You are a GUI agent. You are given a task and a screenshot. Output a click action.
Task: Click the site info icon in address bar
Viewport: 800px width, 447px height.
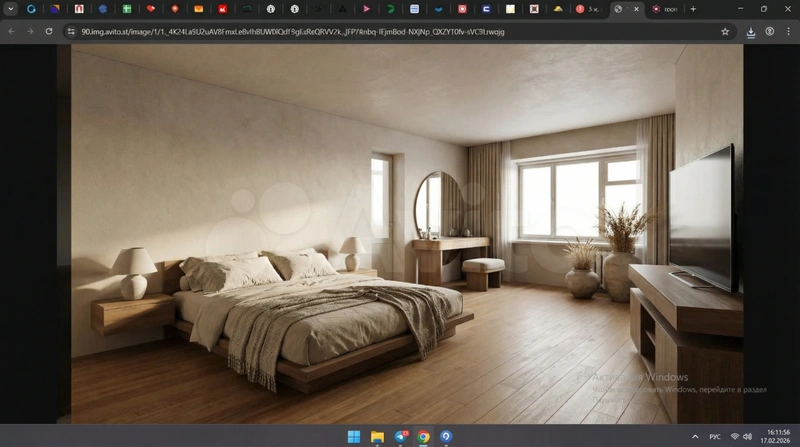coord(71,31)
